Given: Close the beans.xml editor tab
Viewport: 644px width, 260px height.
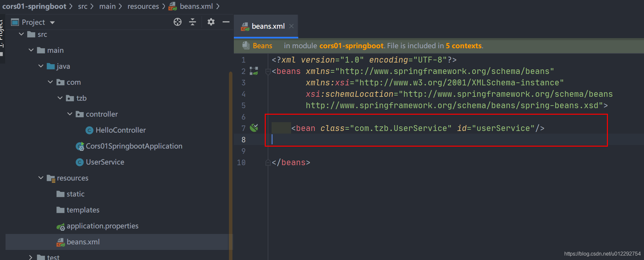Looking at the screenshot, I should pyautogui.click(x=291, y=26).
